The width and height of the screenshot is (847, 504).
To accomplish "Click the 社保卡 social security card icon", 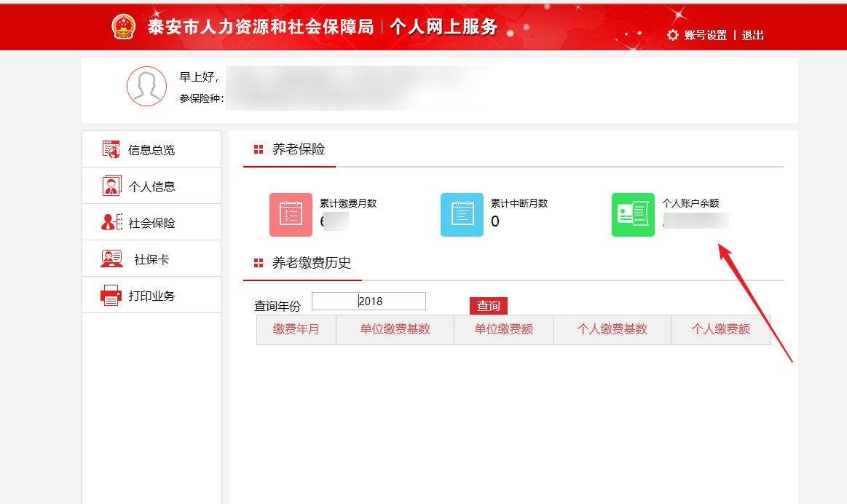I will tap(111, 258).
